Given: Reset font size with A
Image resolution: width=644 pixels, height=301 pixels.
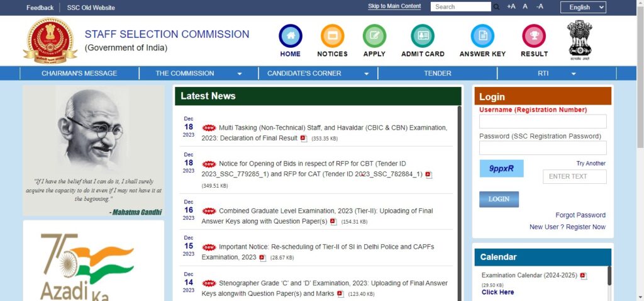Looking at the screenshot, I should point(525,6).
